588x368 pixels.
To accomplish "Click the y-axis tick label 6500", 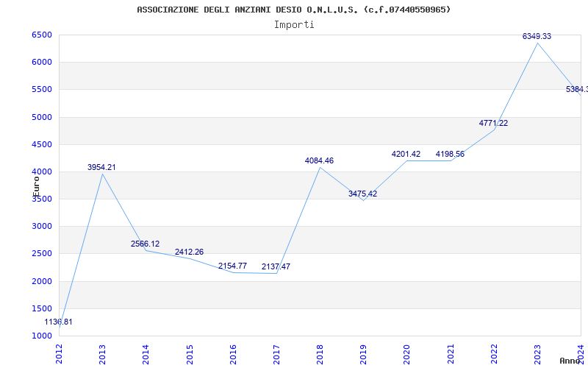I will [42, 35].
